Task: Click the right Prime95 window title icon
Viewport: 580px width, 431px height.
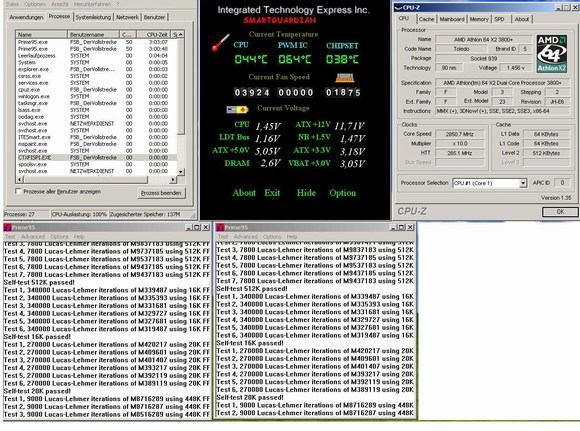Action: 220,227
